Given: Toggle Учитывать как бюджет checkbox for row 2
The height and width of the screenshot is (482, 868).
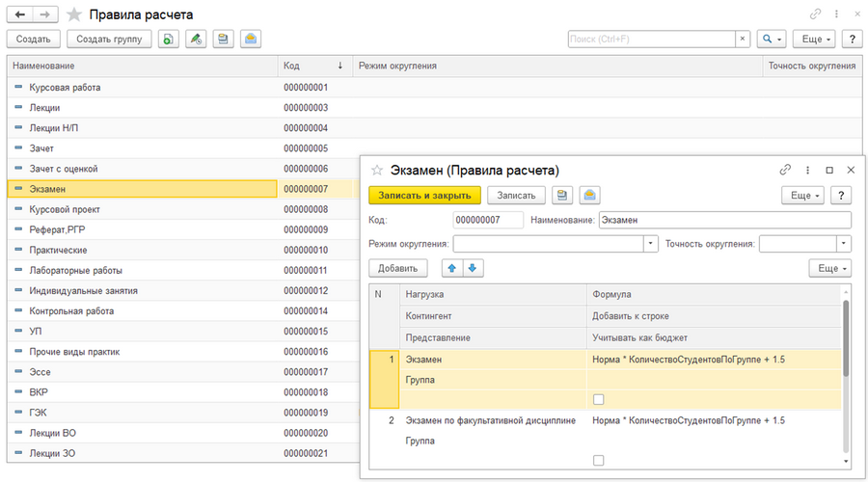Looking at the screenshot, I should coord(598,460).
